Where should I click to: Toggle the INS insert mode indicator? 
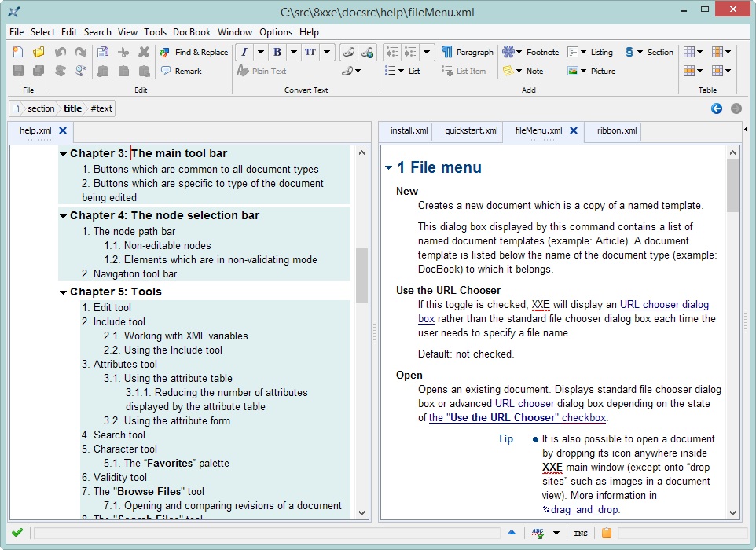[x=580, y=533]
